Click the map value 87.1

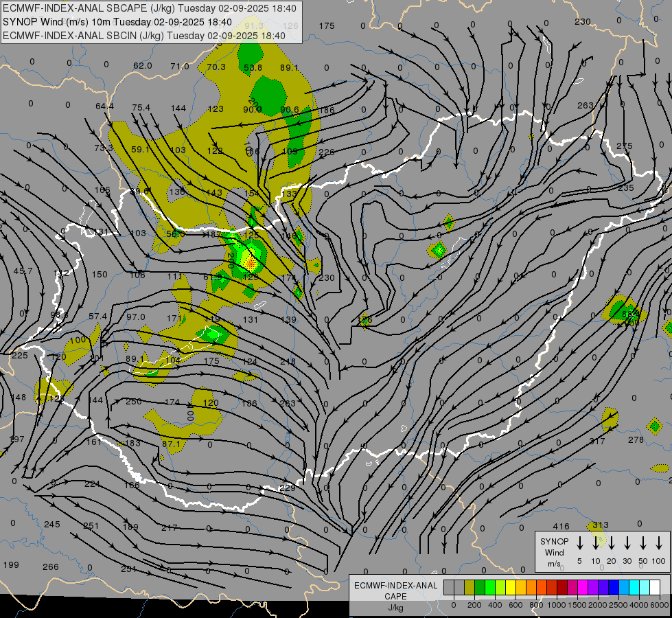172,444
